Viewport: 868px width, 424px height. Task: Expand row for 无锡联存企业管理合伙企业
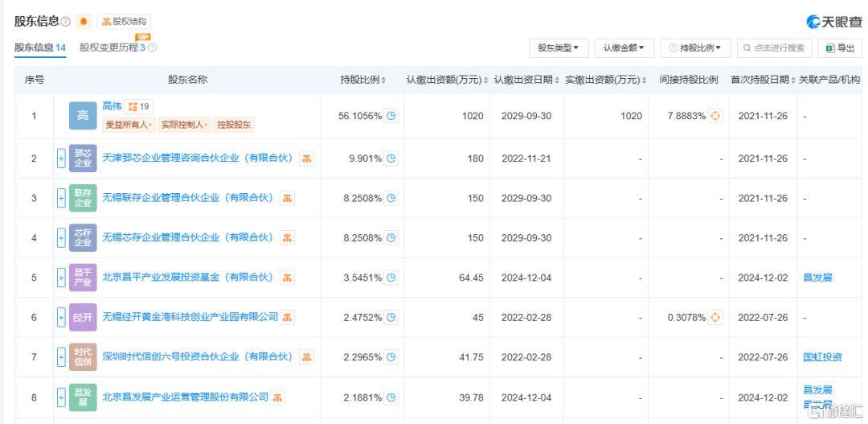(61, 198)
